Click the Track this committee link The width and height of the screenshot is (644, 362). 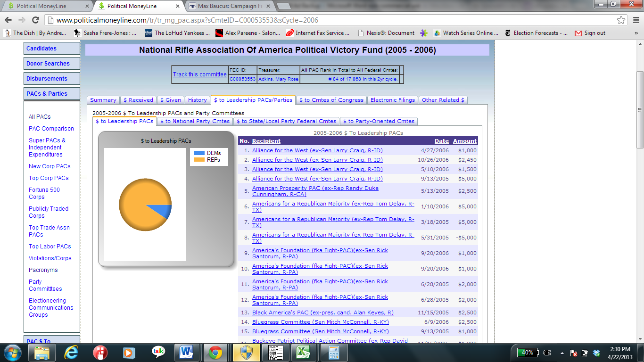coord(200,74)
